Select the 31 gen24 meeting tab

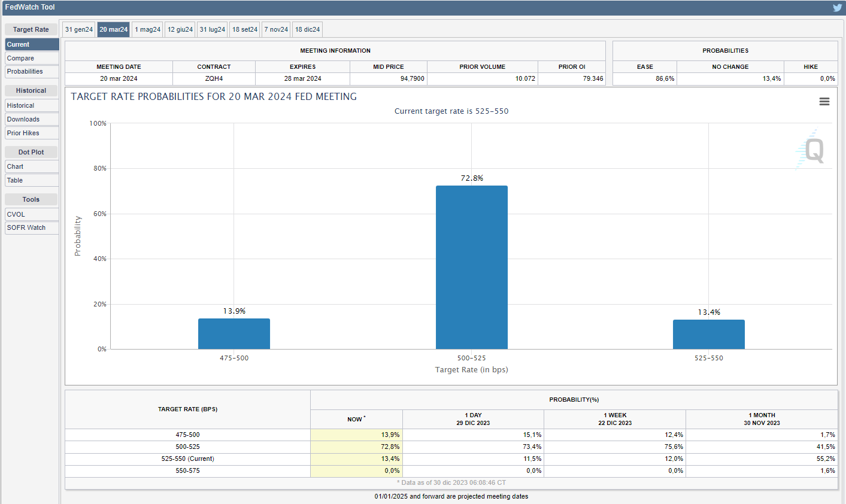[79, 29]
